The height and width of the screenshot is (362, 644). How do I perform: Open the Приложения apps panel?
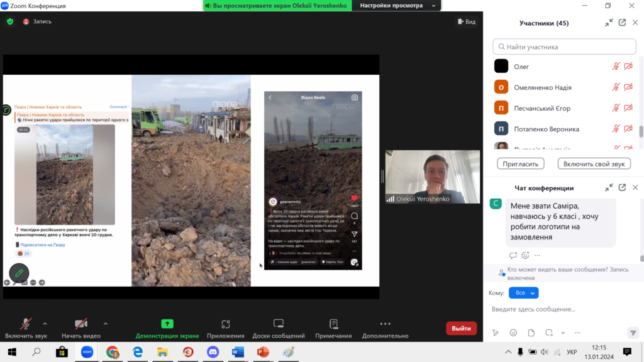(x=226, y=328)
